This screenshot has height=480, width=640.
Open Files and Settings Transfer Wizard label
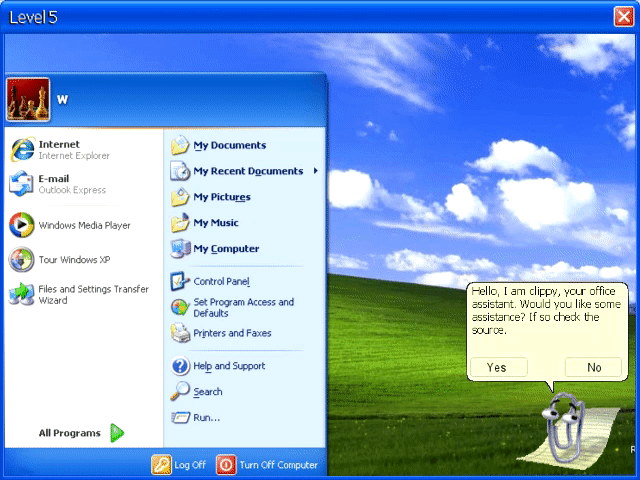pos(93,295)
